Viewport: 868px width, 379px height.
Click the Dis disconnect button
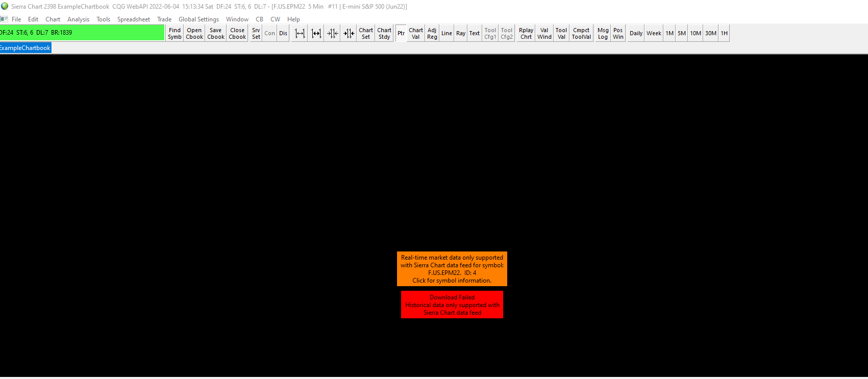[283, 33]
